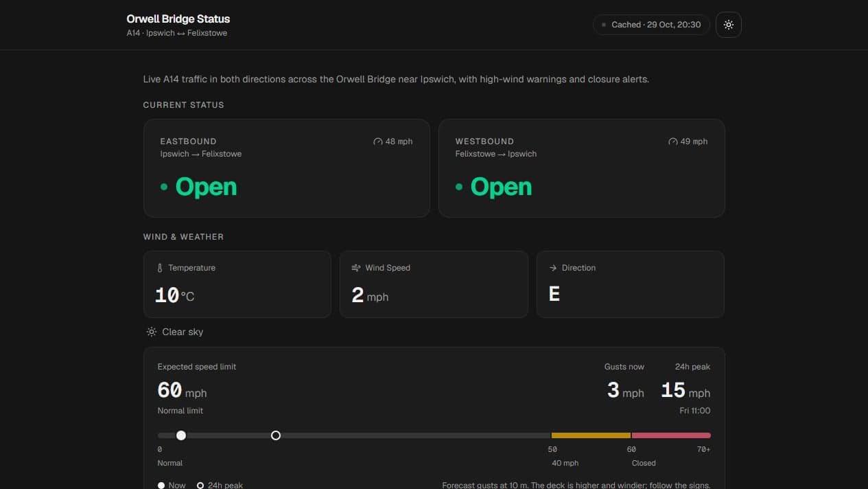Click the Cached 29 Oct, 20:30 status pill
The image size is (868, 489).
click(651, 25)
